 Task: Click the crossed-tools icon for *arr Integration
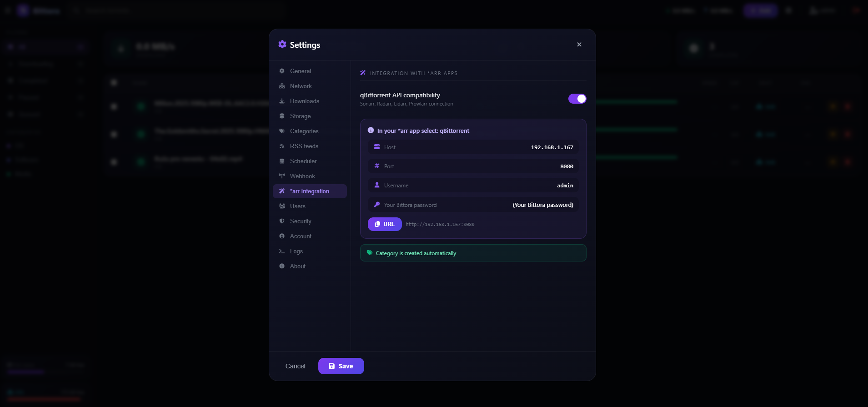282,191
